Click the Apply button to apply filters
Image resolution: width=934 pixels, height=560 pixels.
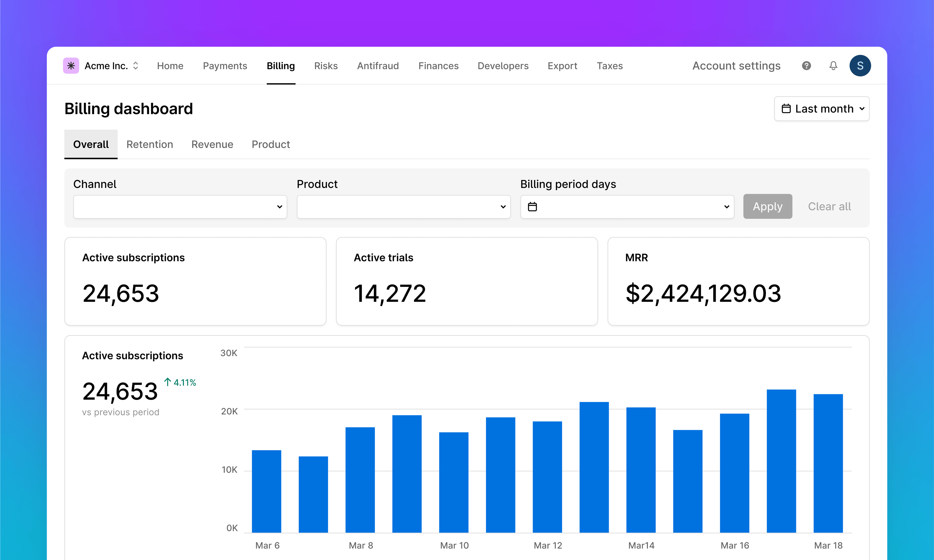pos(768,206)
